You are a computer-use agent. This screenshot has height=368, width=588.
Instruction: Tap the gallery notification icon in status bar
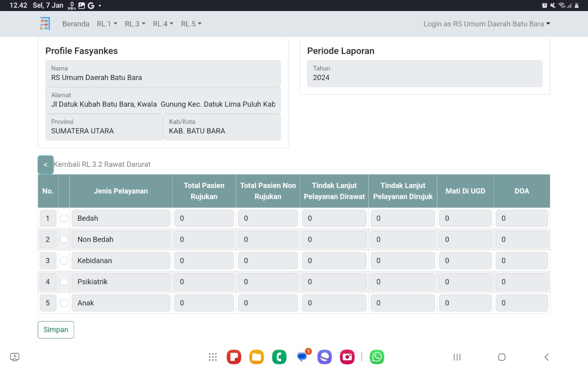click(x=82, y=6)
